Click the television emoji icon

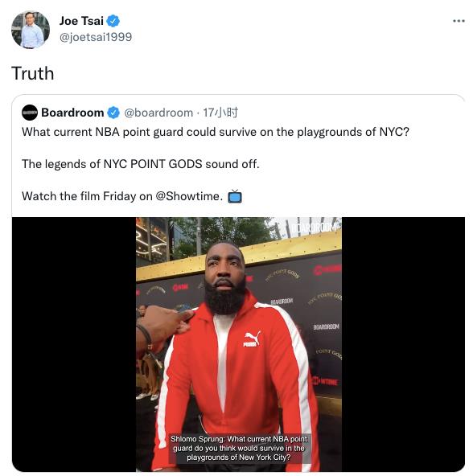tap(235, 196)
